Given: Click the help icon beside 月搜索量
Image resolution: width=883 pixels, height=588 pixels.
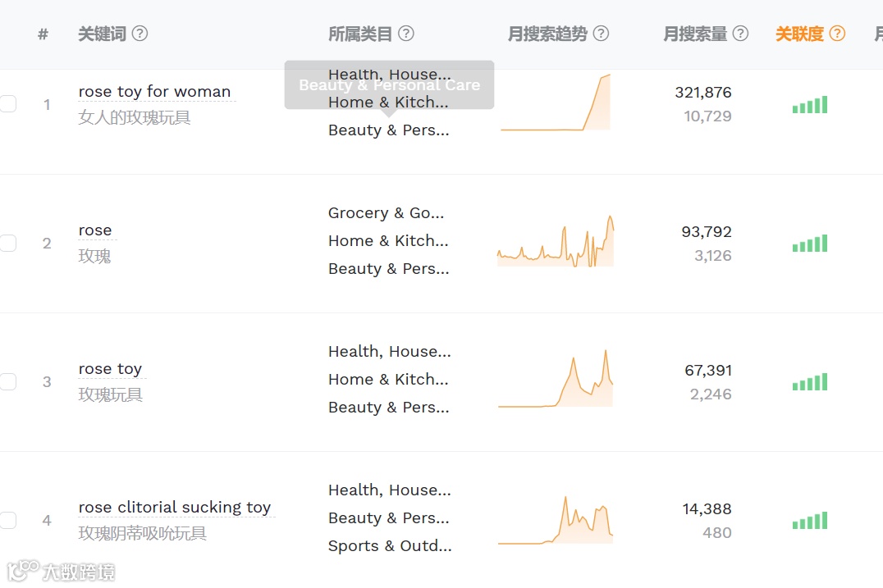Looking at the screenshot, I should point(739,34).
